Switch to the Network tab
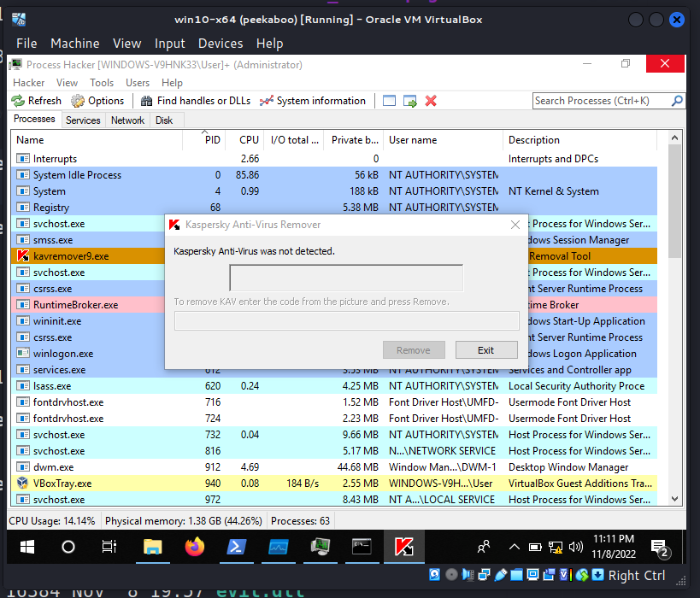Viewport: 700px width, 598px height. point(127,120)
